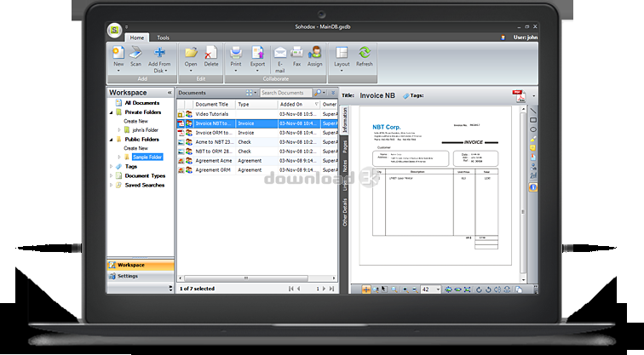Image resolution: width=644 pixels, height=355 pixels.
Task: Switch to the Tools ribbon tab
Action: 163,37
